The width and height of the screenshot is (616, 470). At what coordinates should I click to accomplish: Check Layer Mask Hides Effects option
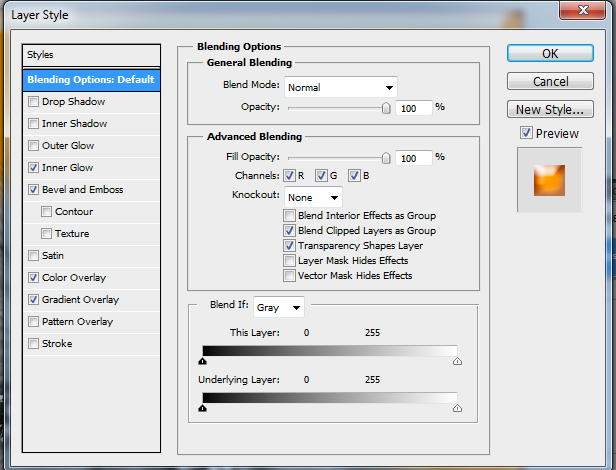click(290, 261)
